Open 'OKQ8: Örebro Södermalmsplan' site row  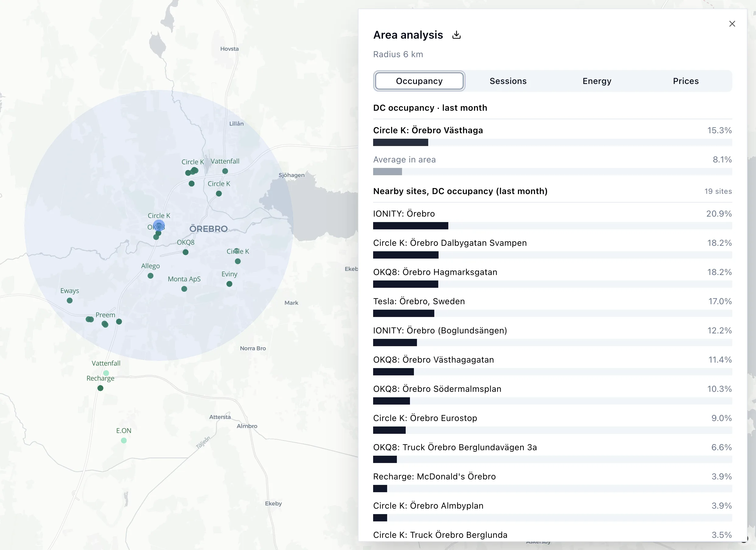[x=553, y=395]
